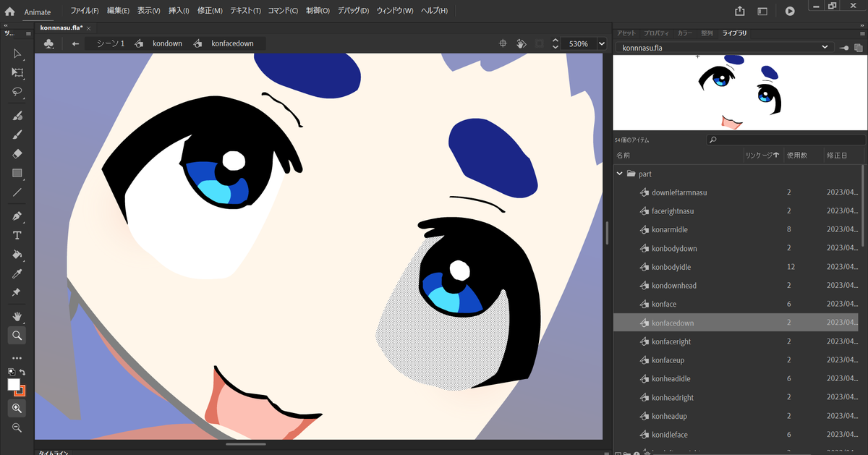Select the Selection arrow tool
Screen dimensions: 868x455
(x=17, y=54)
